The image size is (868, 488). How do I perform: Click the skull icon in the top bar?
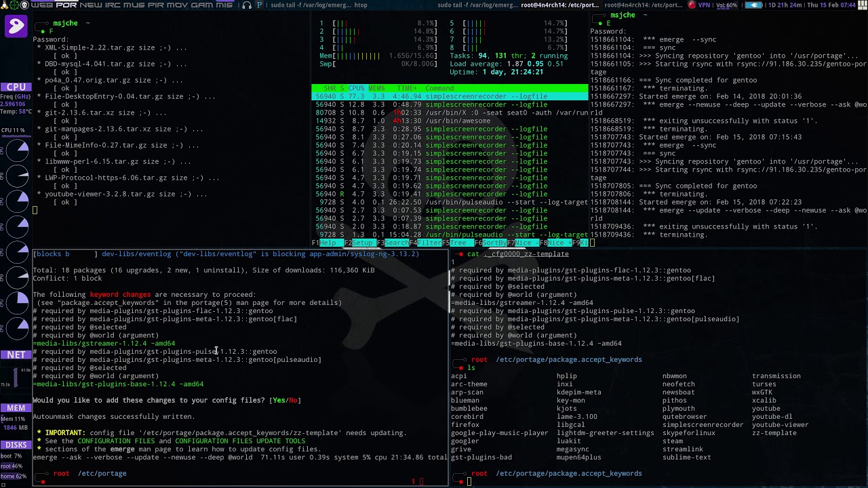[x=24, y=5]
